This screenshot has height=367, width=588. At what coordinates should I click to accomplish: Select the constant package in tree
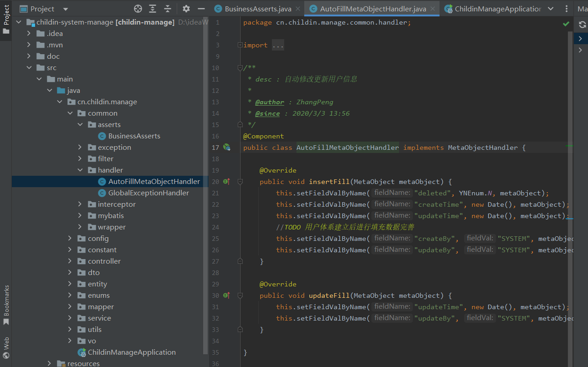(102, 250)
